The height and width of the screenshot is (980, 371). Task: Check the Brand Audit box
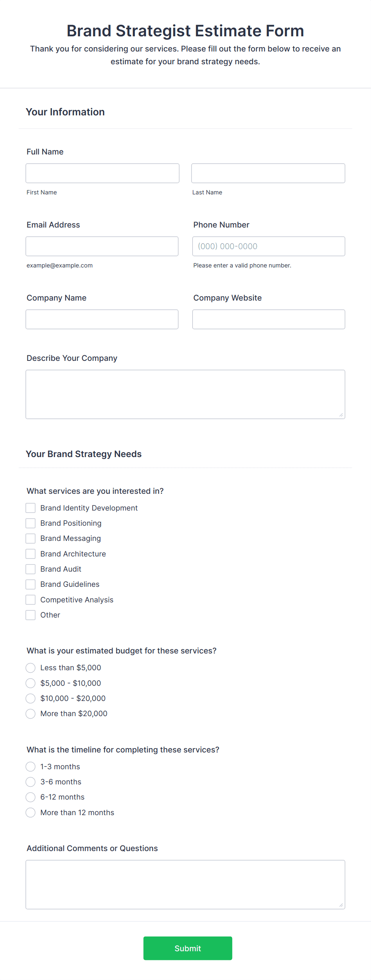point(31,569)
